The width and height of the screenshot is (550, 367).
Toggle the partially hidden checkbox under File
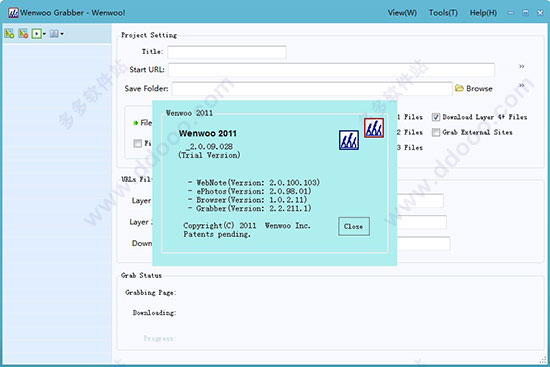tap(138, 143)
